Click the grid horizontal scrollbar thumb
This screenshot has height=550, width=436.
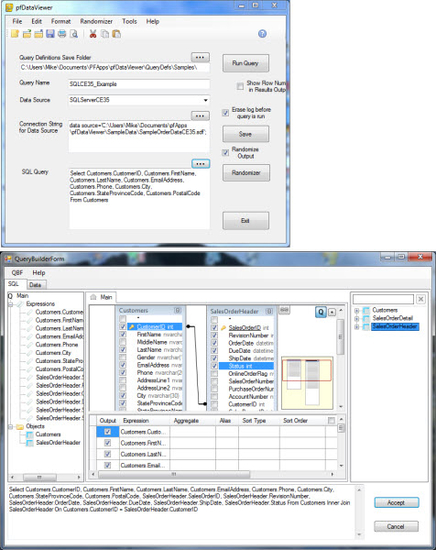coord(174,474)
